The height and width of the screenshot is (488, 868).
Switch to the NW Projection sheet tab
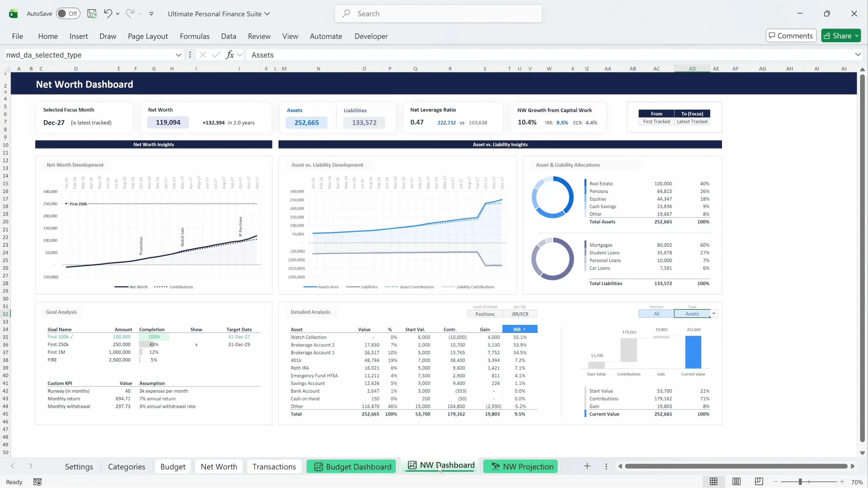pos(521,467)
